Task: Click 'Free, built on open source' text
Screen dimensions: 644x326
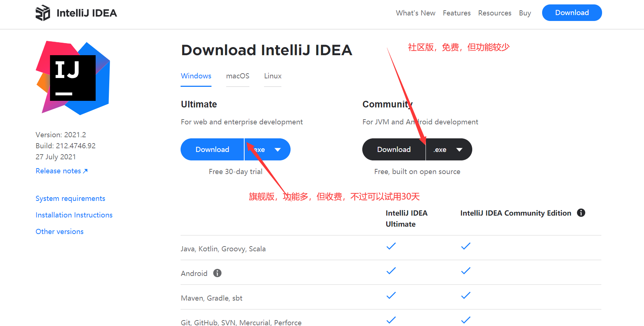Action: click(417, 171)
